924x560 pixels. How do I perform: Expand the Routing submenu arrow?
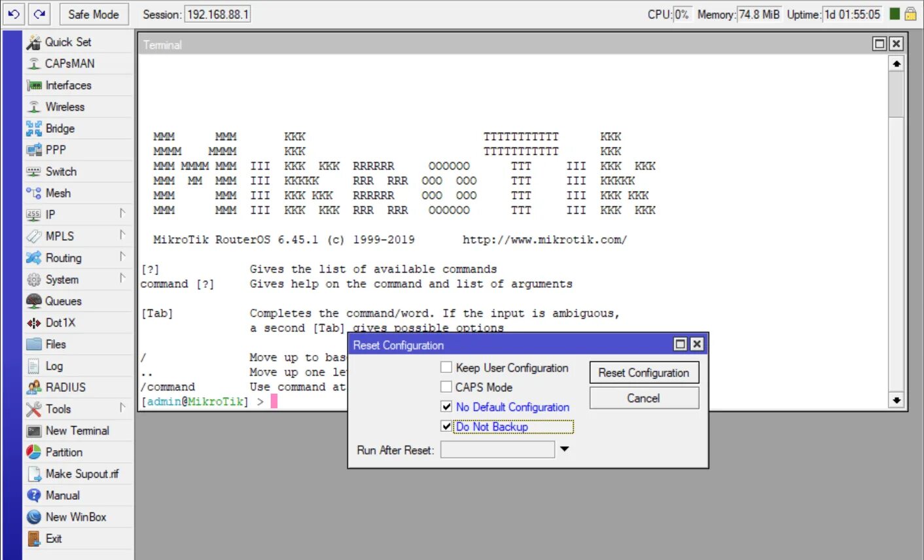point(122,257)
